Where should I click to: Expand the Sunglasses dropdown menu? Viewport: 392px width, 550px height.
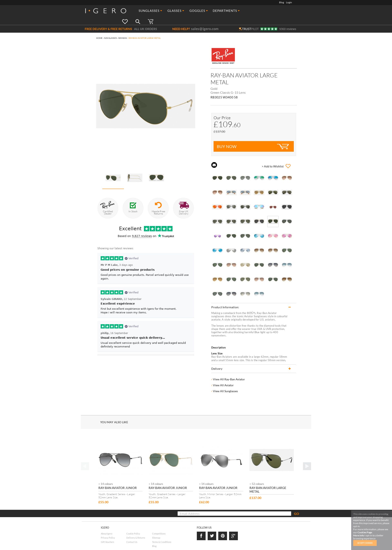pos(150,11)
